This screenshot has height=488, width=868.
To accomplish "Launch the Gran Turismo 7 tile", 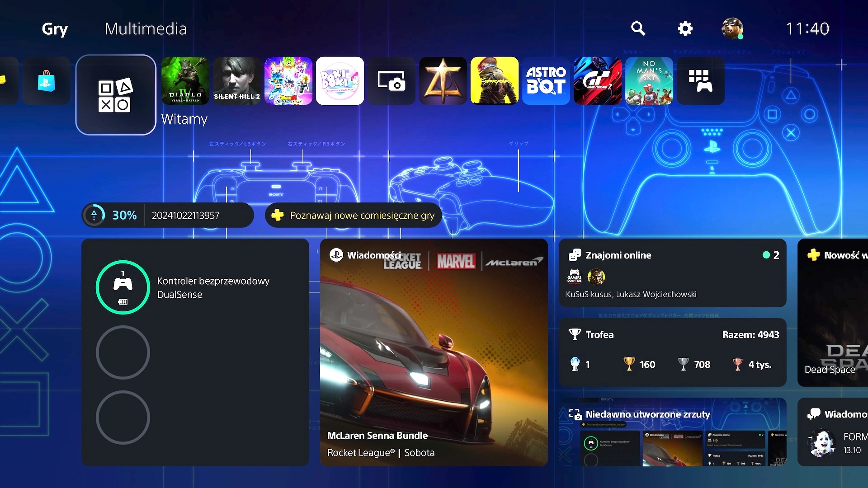I will point(598,81).
